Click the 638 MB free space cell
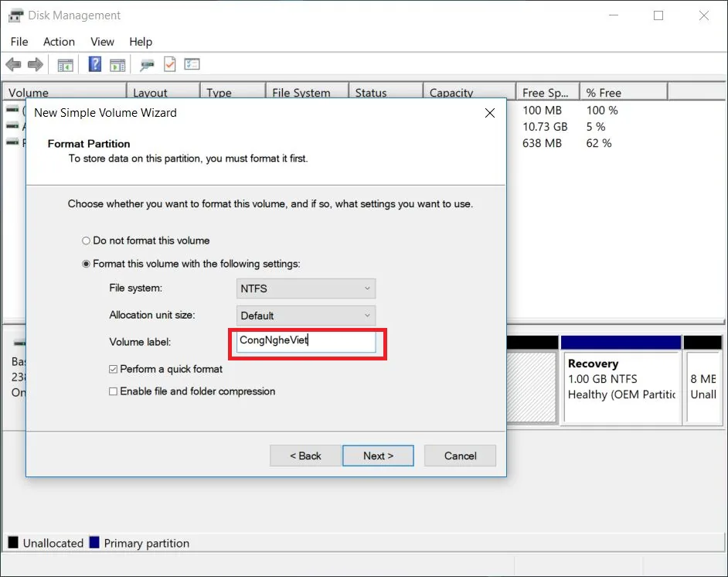 [x=542, y=143]
